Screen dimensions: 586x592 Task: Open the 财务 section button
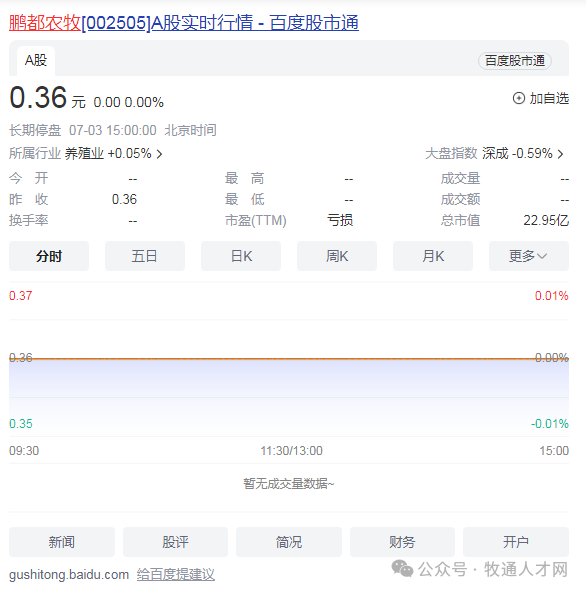(x=402, y=542)
